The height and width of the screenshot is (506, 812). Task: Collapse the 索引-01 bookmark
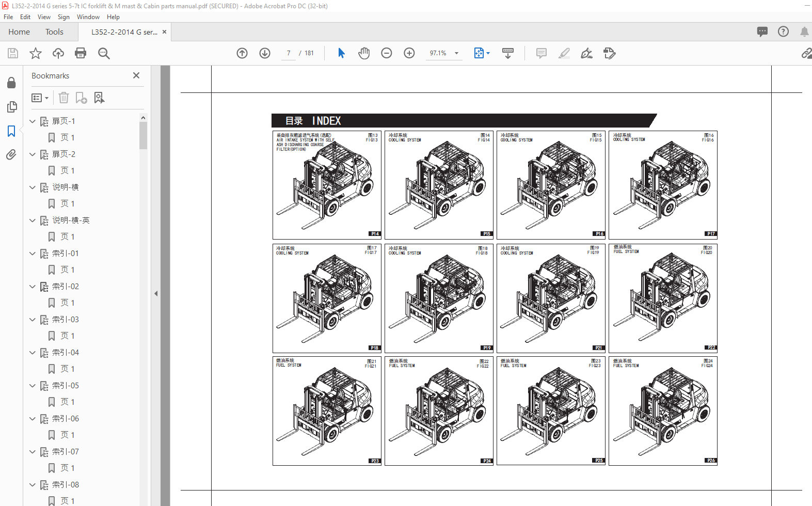[33, 254]
